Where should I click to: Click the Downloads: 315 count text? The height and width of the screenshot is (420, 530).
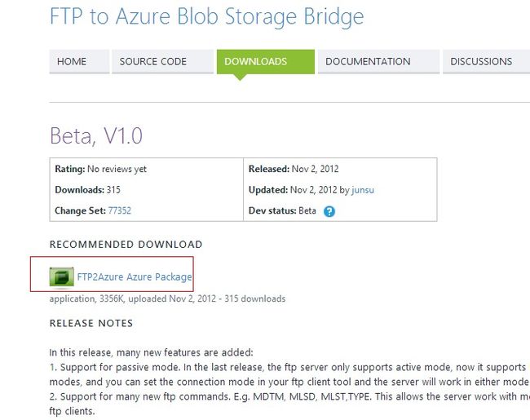(x=87, y=190)
